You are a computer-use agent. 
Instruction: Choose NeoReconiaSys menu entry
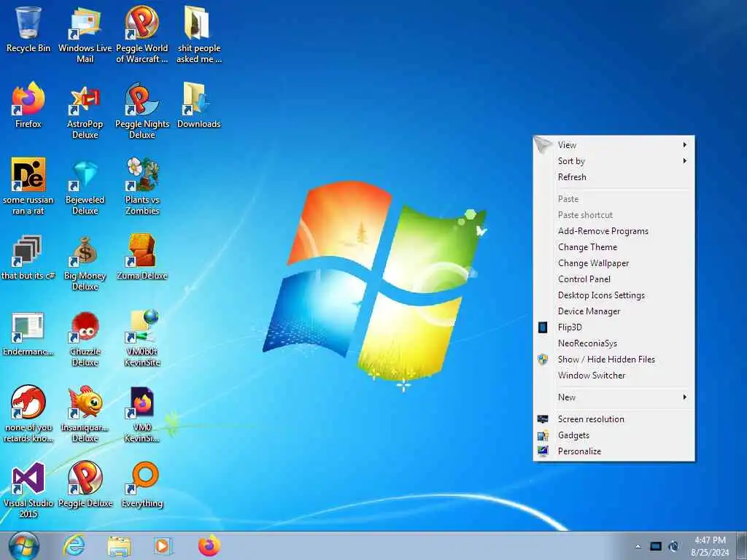pyautogui.click(x=614, y=343)
